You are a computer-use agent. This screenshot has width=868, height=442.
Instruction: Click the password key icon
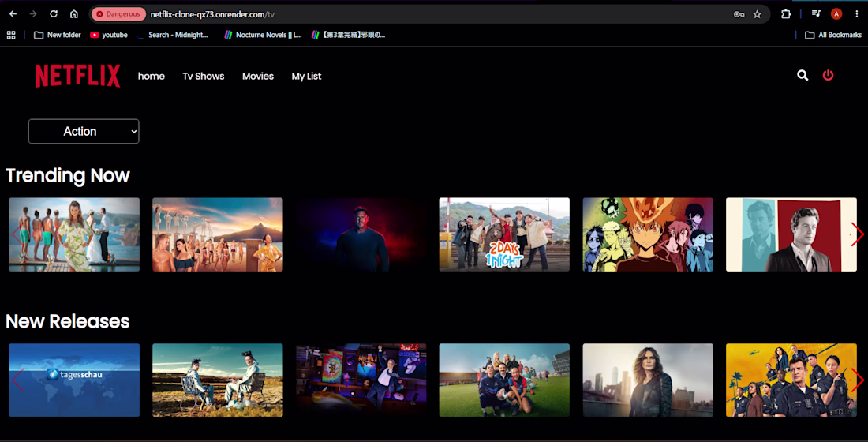(x=739, y=14)
